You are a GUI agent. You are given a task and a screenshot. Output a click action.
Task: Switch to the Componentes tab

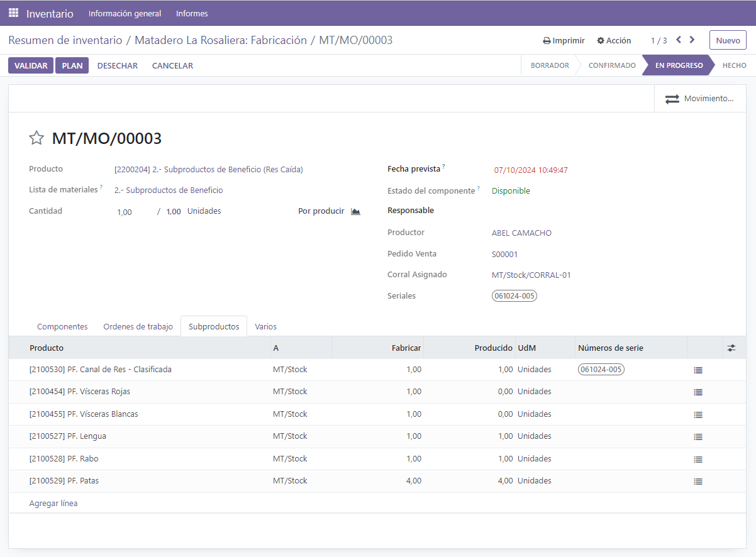coord(62,326)
